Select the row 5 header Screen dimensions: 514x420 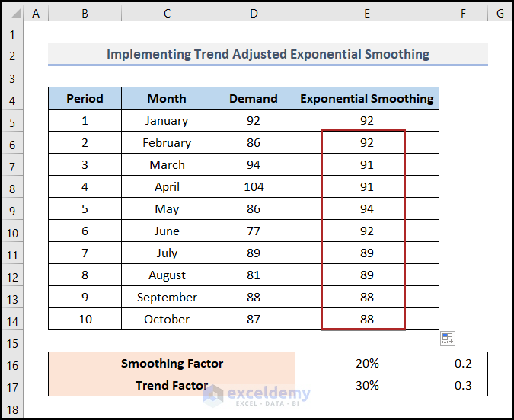tap(12, 121)
